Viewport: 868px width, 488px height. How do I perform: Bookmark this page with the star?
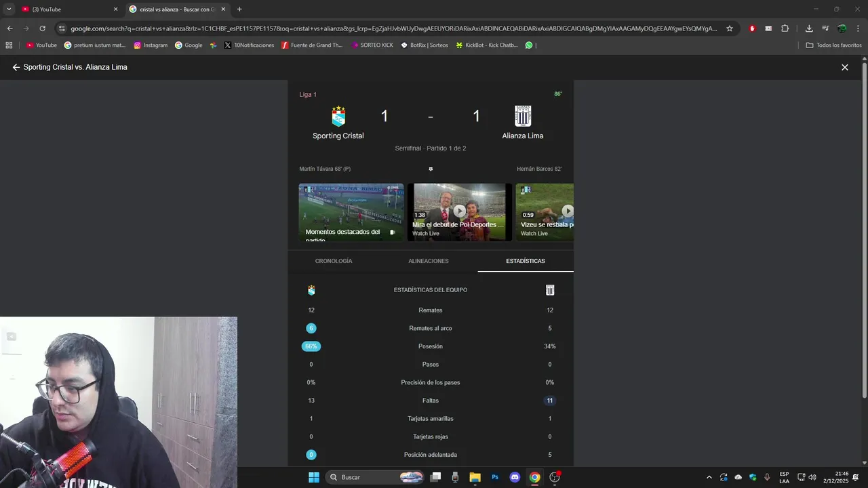[x=730, y=28]
